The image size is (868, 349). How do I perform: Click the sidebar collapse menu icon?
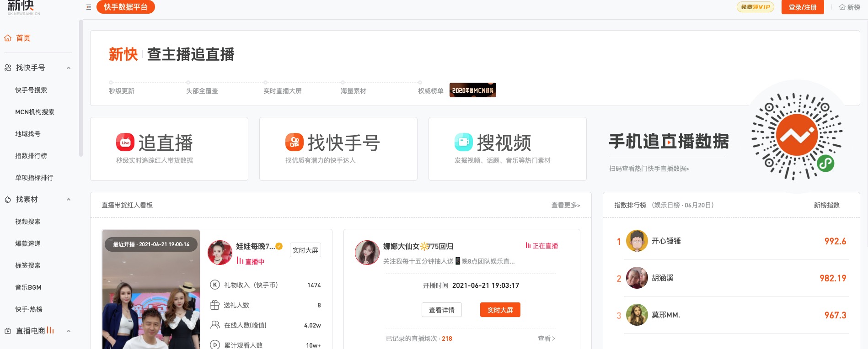tap(89, 7)
